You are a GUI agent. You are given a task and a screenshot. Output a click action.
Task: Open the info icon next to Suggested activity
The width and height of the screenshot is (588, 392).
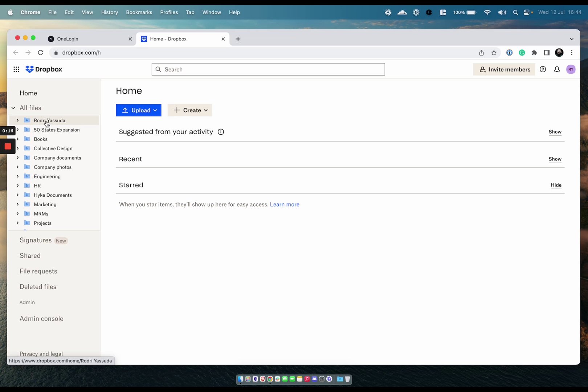221,132
